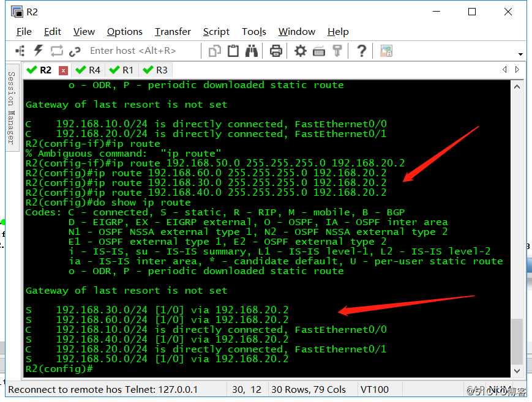
Task: Click the R2(config)# prompt at the bottom
Action: pos(59,369)
